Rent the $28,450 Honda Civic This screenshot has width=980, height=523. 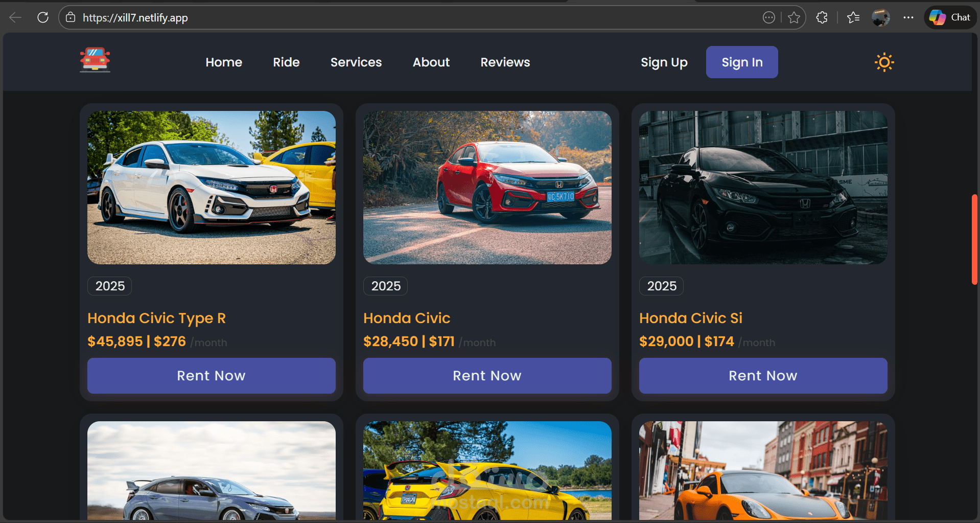[x=487, y=376]
